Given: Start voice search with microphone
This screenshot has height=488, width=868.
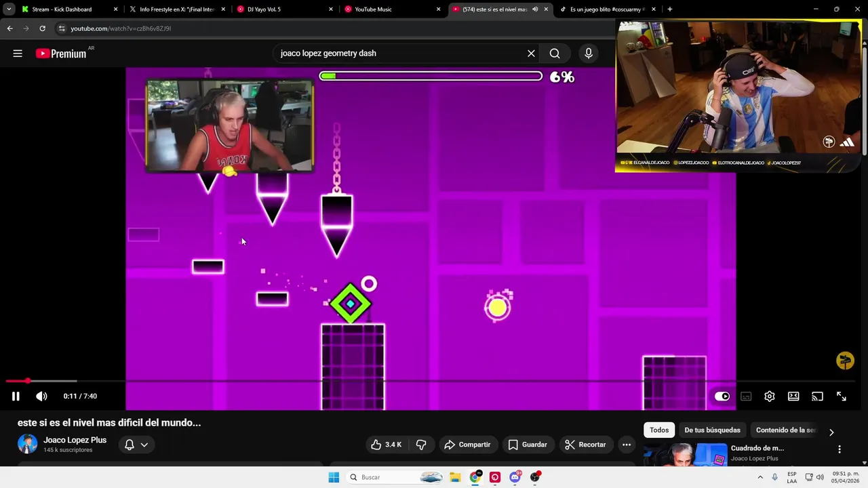Looking at the screenshot, I should coord(589,54).
